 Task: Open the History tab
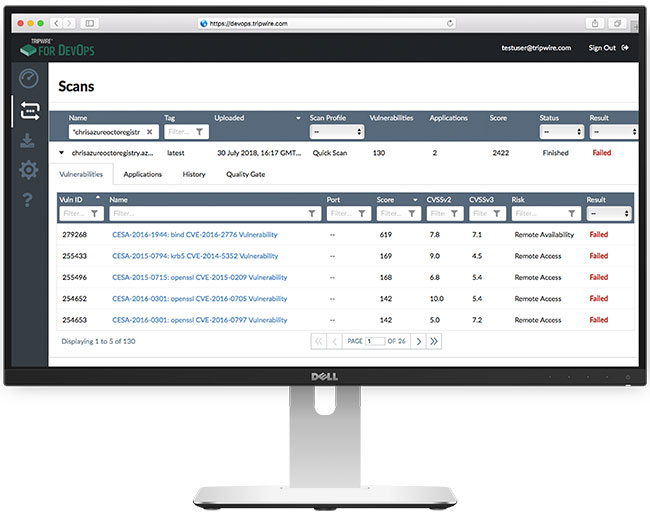[194, 174]
